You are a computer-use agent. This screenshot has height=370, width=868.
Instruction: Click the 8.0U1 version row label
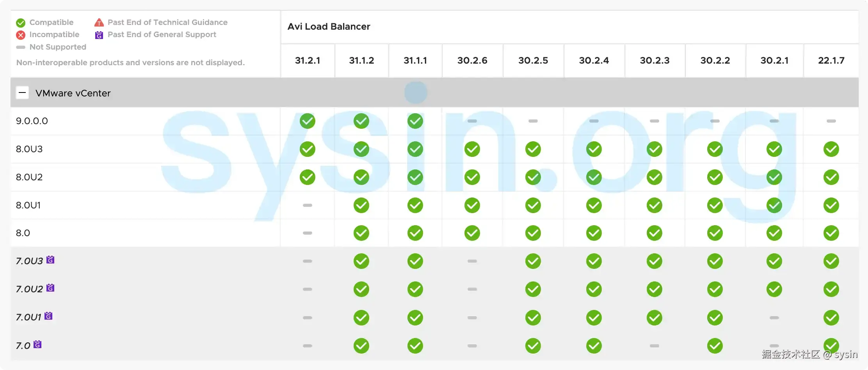(28, 205)
